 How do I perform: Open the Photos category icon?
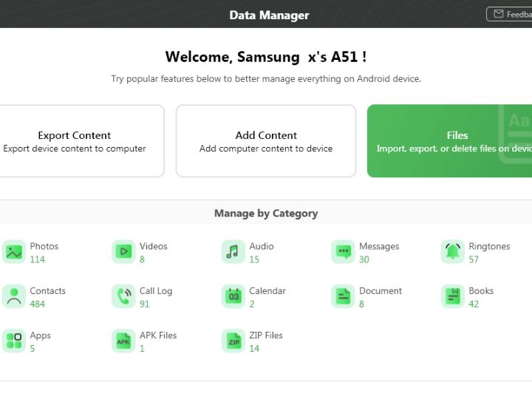(14, 252)
